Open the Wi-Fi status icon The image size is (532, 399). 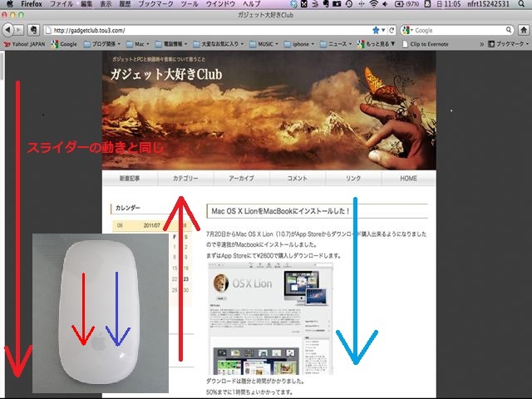(373, 4)
